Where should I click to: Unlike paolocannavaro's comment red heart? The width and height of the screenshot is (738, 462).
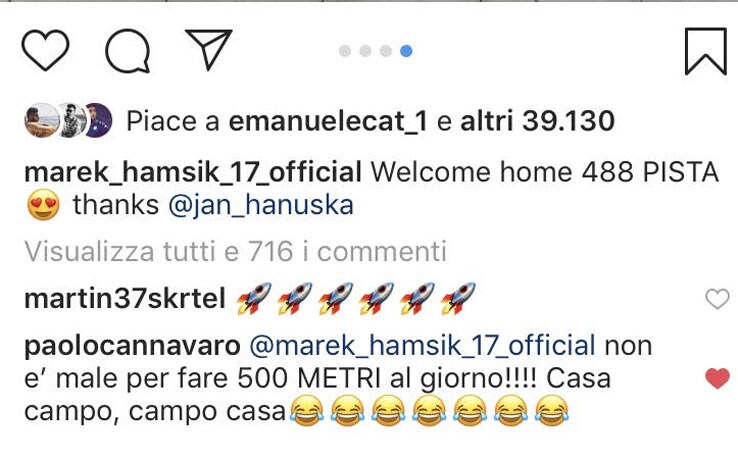click(717, 378)
